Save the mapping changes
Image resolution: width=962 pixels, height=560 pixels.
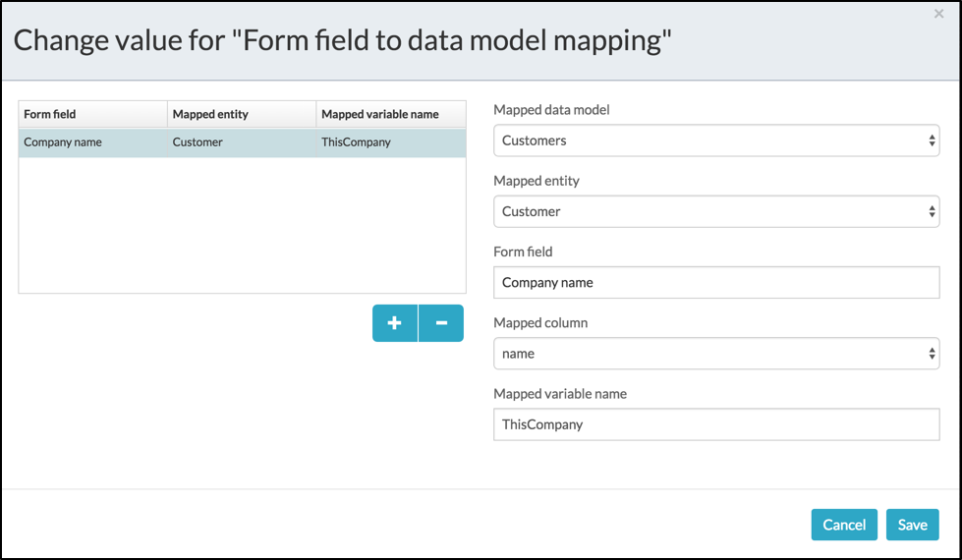click(912, 525)
